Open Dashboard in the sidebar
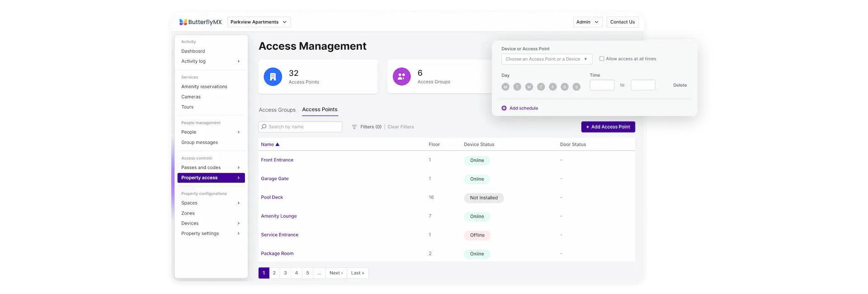The height and width of the screenshot is (294, 868). (x=193, y=51)
